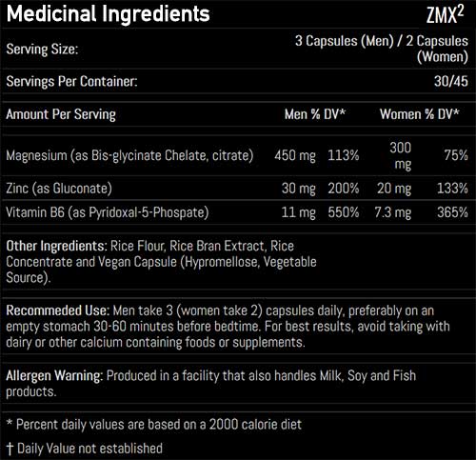Select the Serving Size label

pos(42,50)
